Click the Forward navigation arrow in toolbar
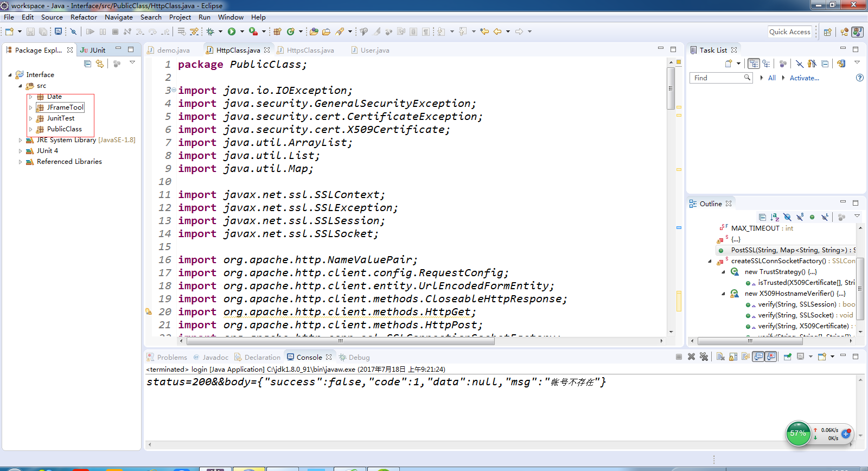 [519, 31]
